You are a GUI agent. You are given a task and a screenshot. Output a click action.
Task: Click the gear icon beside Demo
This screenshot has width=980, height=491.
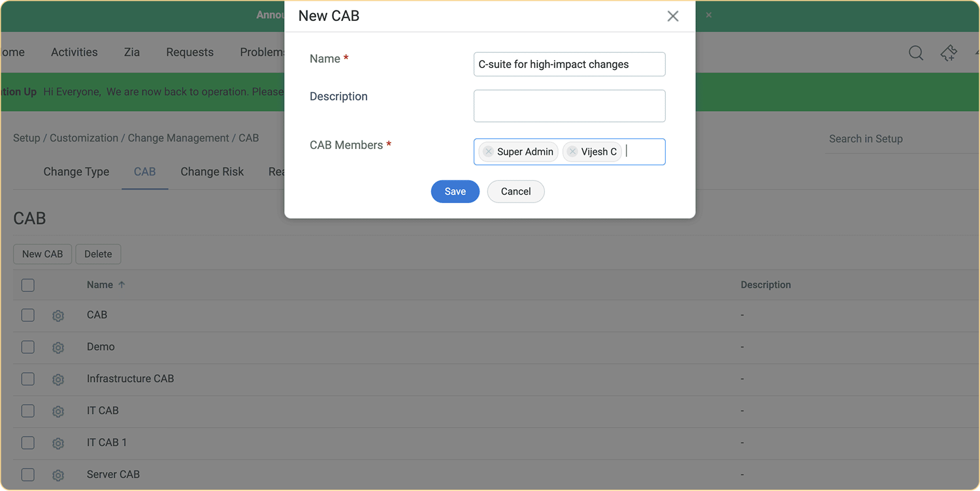57,347
